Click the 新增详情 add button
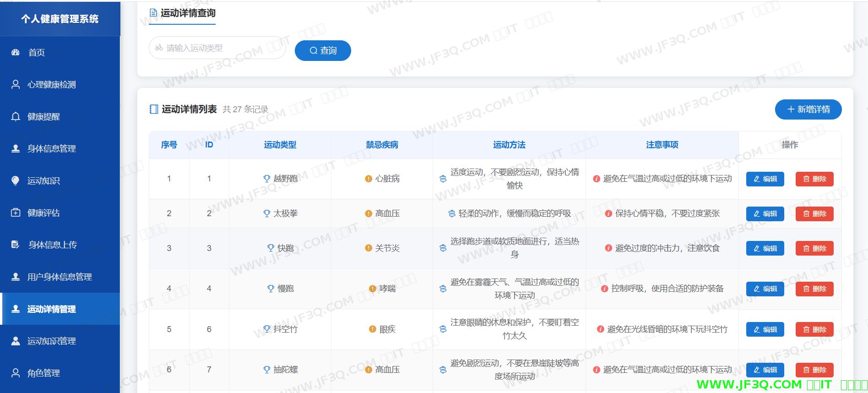This screenshot has width=868, height=393. pyautogui.click(x=808, y=109)
